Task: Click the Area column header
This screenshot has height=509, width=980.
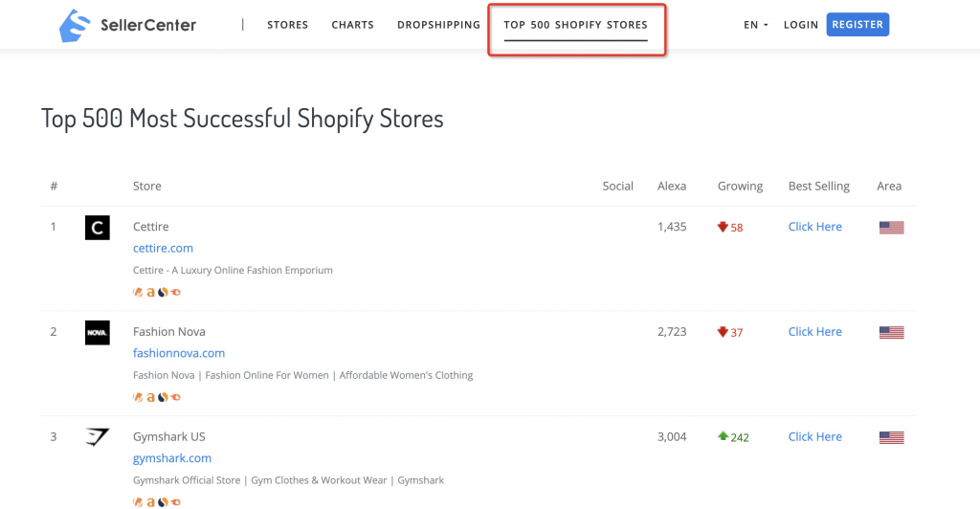Action: [889, 187]
